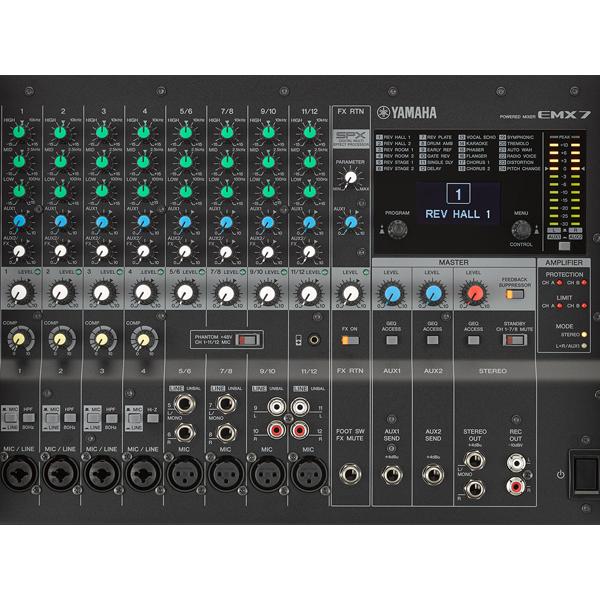Viewport: 600px width, 600px height.
Task: Click the red STEREO master LEVEL knob
Action: [x=475, y=293]
